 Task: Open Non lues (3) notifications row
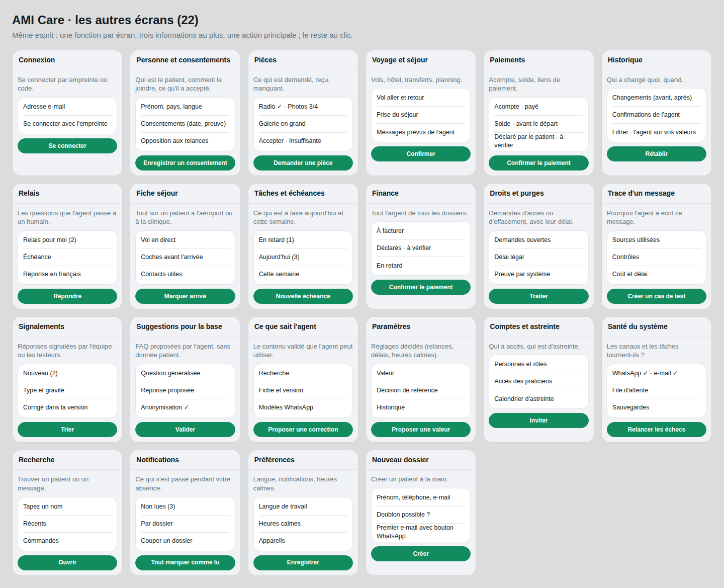pos(185,507)
